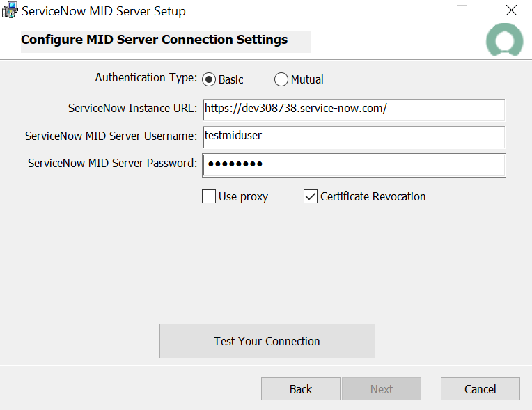Select the Basic authentication type
The width and height of the screenshot is (532, 410).
[209, 80]
